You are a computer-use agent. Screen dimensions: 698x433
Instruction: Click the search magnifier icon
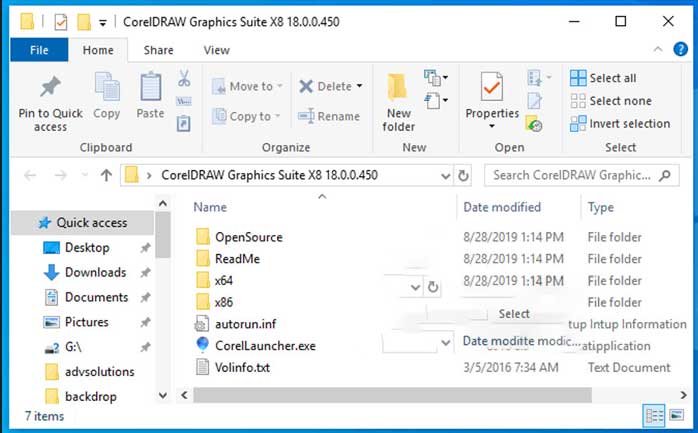pyautogui.click(x=665, y=175)
